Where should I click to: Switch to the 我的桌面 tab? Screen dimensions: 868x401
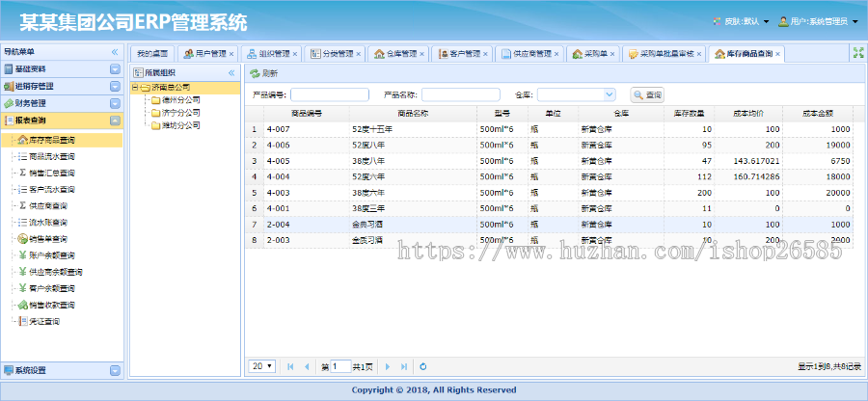coord(152,54)
